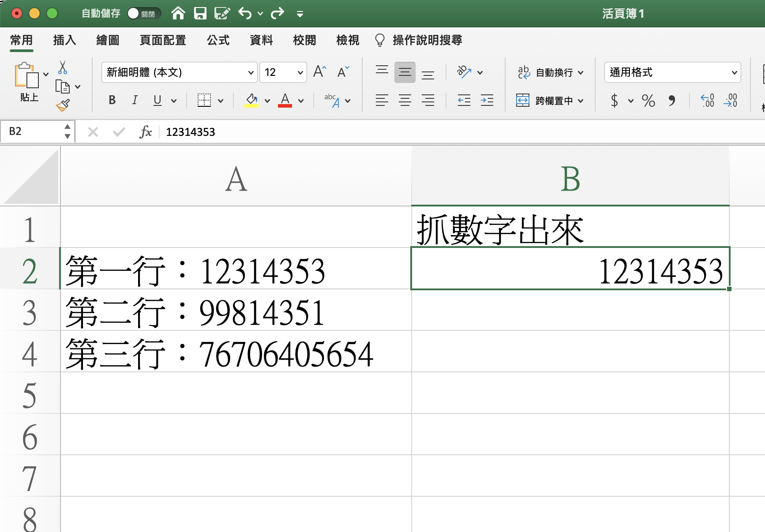765x532 pixels.
Task: Toggle underline formatting
Action: (x=157, y=101)
